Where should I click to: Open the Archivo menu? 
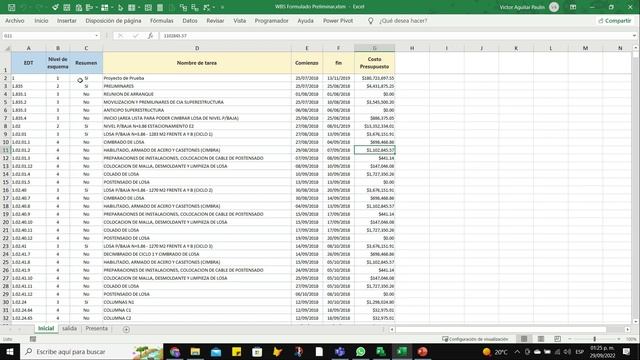15,21
